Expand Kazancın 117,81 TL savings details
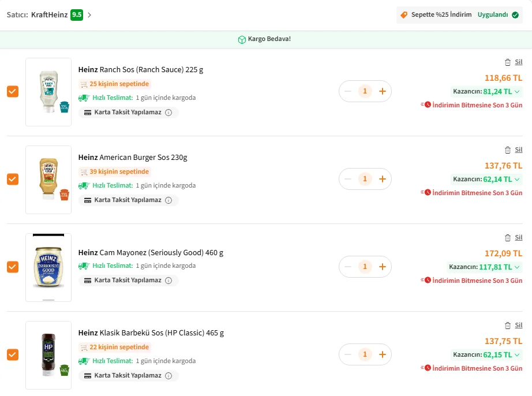 pos(484,267)
